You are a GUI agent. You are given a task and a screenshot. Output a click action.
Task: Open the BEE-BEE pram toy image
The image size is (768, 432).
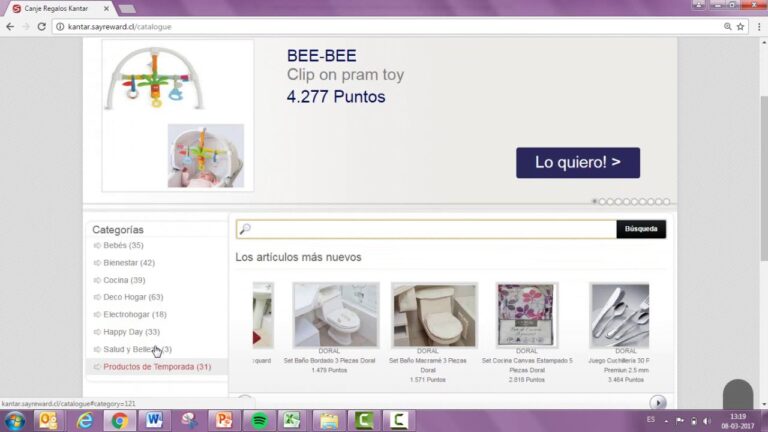[177, 116]
